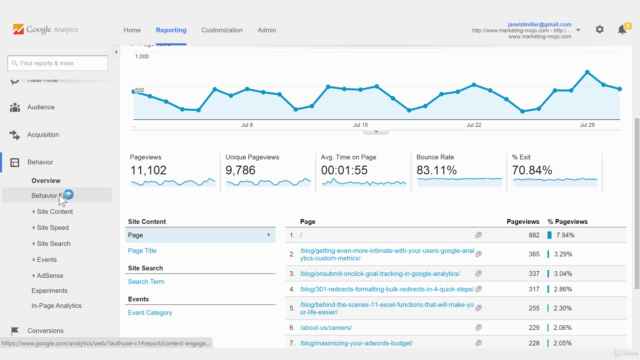Click Unique Pageviews metric sparkline
Screen dimensions: 640x360
pyautogui.click(x=269, y=182)
